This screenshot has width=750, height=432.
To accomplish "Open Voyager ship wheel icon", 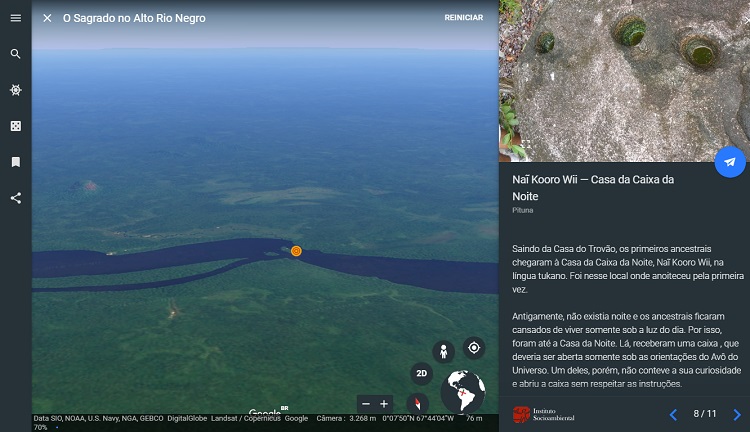I will (x=15, y=90).
